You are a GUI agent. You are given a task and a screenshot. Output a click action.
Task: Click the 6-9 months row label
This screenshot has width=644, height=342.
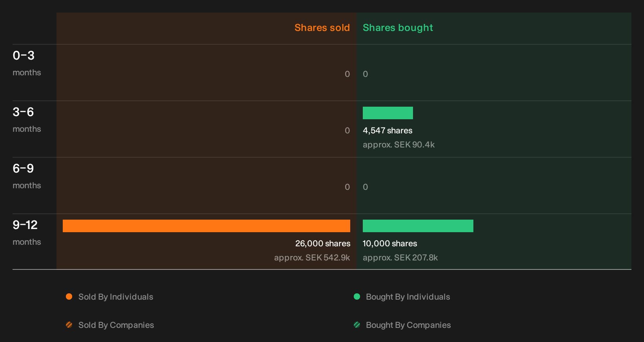point(27,176)
